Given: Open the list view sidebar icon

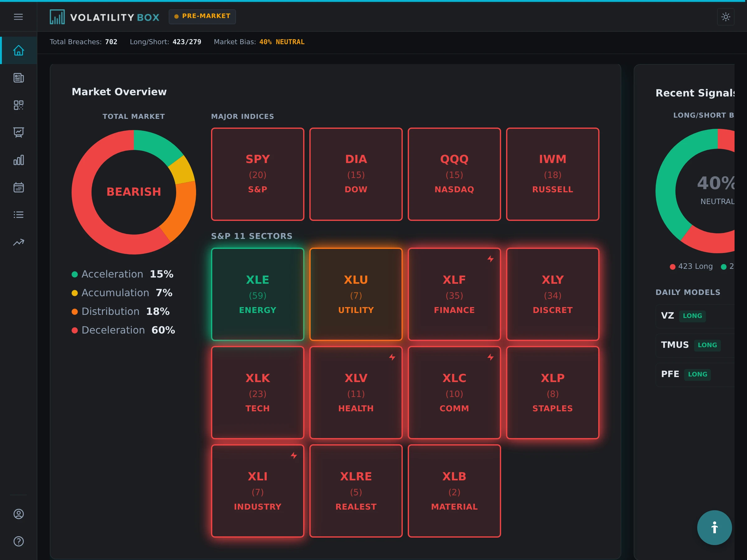Looking at the screenshot, I should point(19,215).
